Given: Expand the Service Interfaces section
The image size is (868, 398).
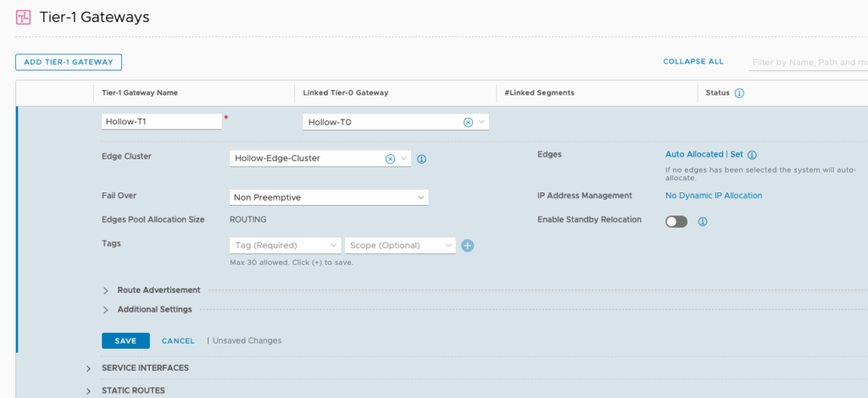Looking at the screenshot, I should 89,368.
